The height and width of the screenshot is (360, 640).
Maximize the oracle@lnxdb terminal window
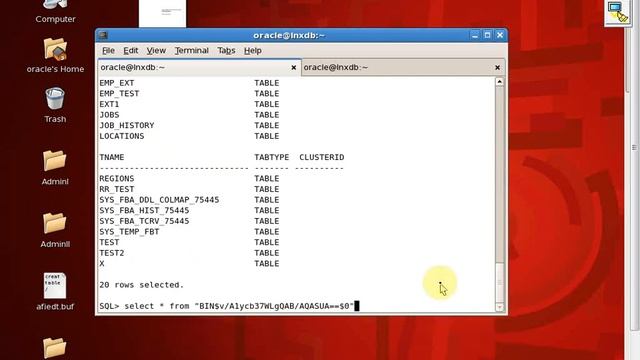[x=487, y=35]
